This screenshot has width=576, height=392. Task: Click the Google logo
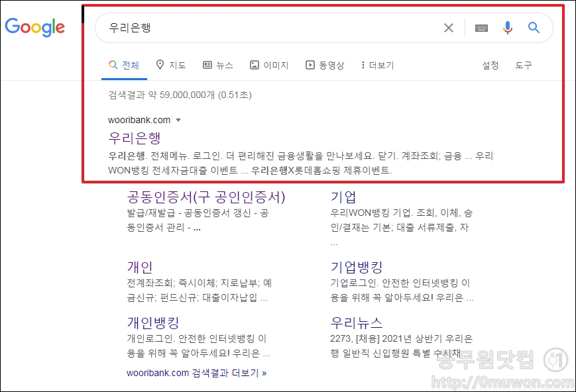[x=35, y=27]
